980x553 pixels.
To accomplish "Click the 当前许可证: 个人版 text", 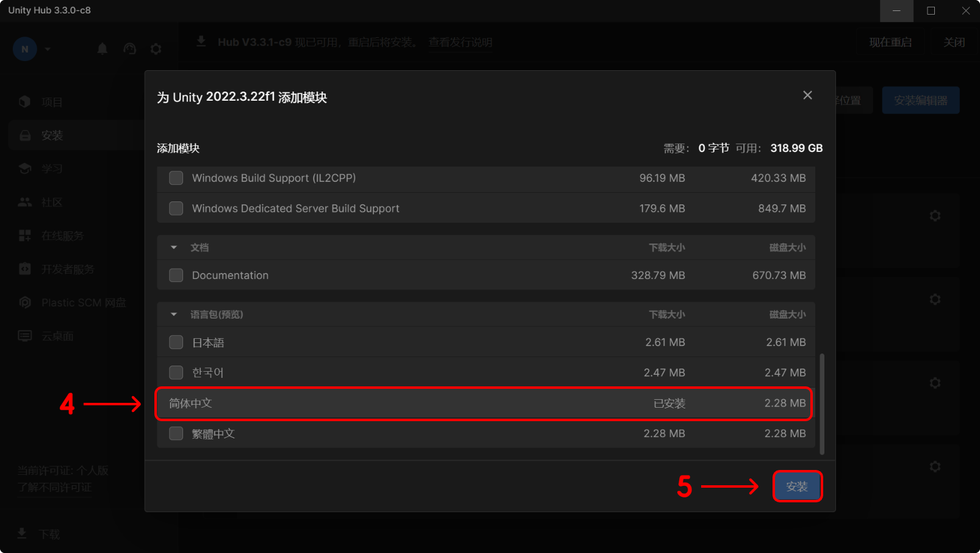I will point(63,471).
